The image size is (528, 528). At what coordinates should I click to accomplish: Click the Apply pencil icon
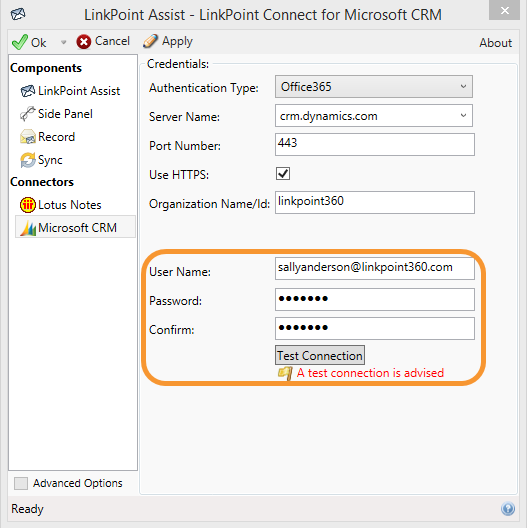(150, 41)
